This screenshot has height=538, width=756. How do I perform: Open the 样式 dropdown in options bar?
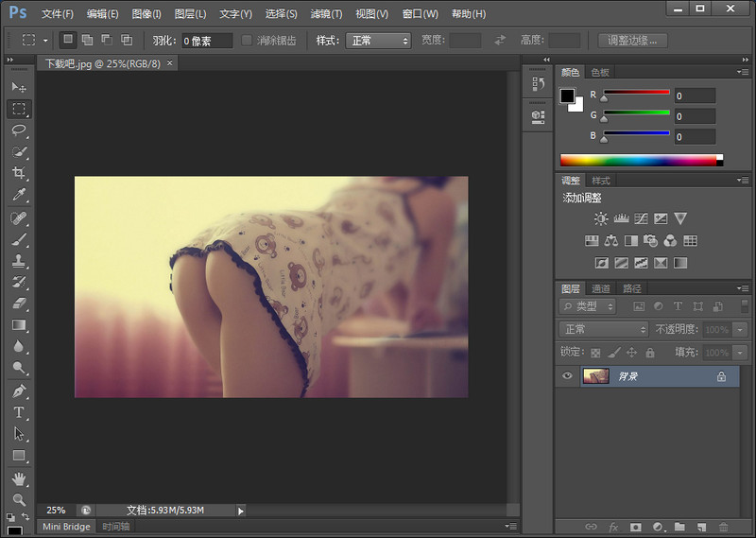tap(378, 41)
